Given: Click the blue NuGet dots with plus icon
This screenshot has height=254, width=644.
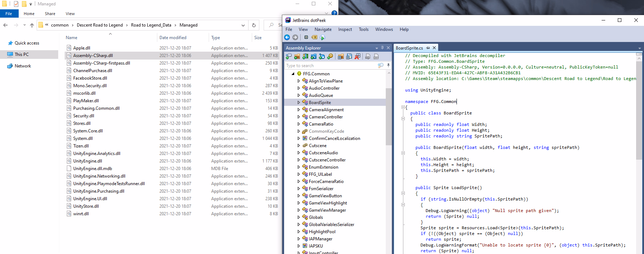Looking at the screenshot, I should coord(322,56).
